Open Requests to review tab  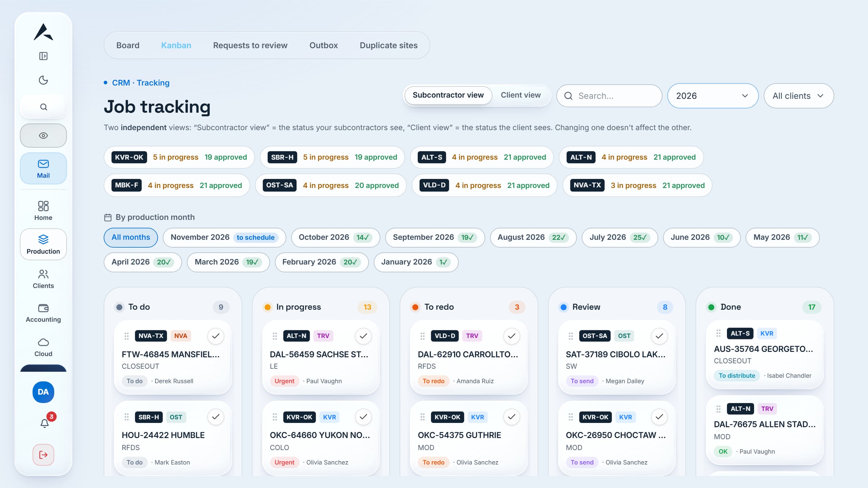(x=250, y=46)
